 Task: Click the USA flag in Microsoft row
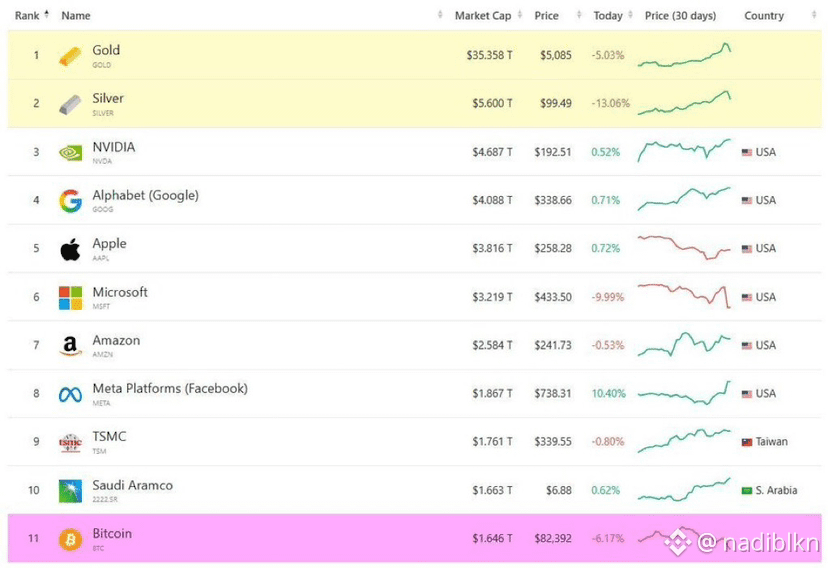[x=747, y=297]
